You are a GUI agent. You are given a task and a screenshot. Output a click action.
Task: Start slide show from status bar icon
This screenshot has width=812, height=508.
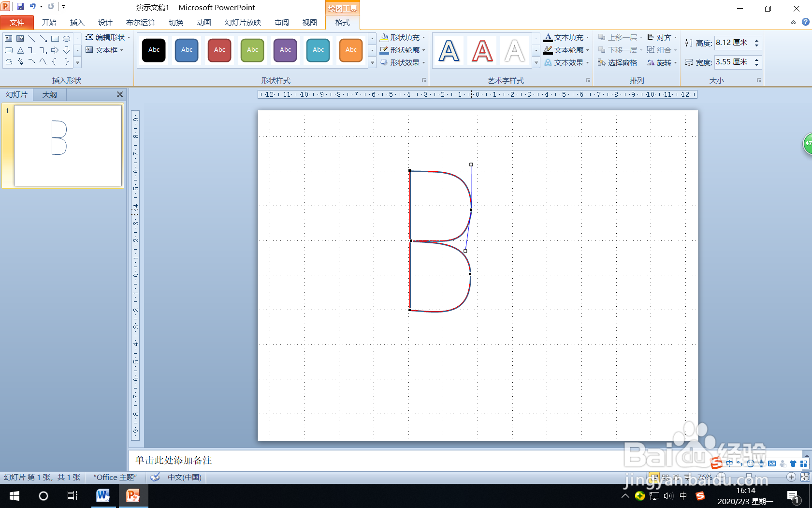687,477
